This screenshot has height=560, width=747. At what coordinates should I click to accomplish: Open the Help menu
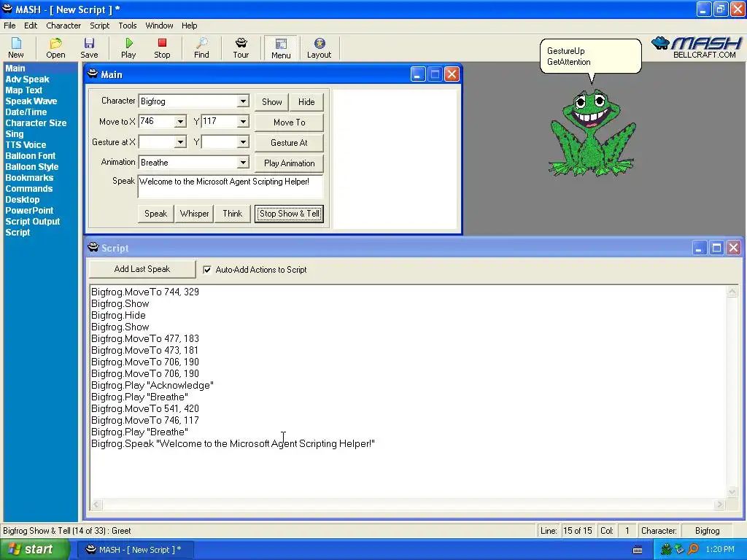coord(189,26)
